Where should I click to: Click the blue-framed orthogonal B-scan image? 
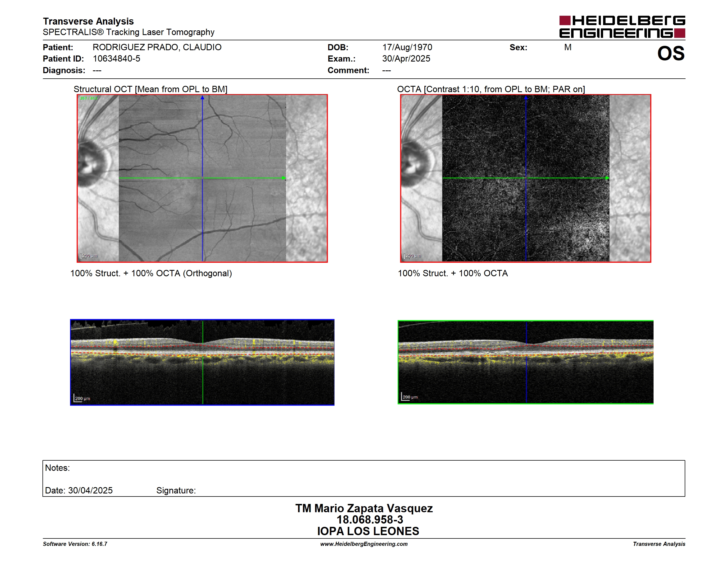(202, 362)
